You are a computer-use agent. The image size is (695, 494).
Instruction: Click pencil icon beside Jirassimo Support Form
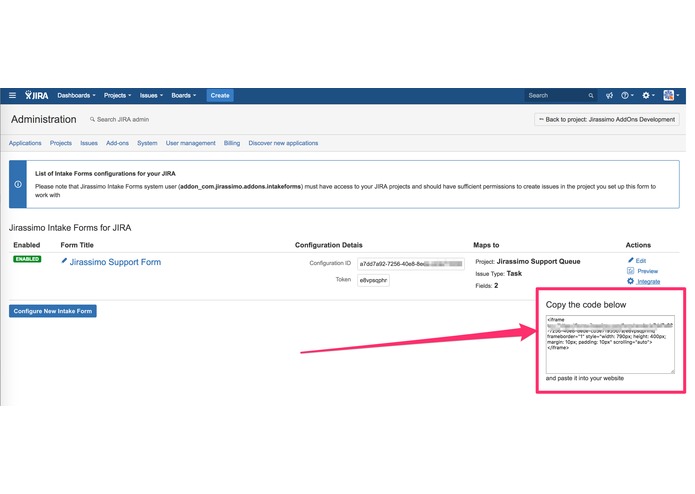(x=64, y=261)
